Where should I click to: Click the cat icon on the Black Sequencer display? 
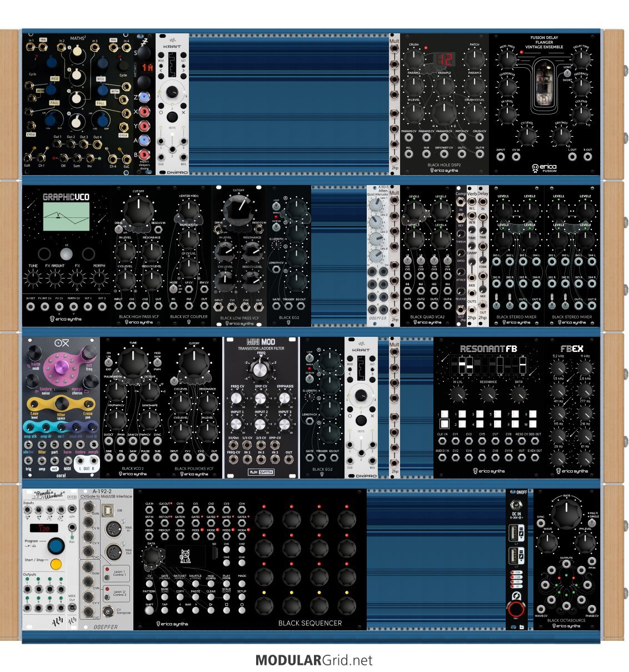pyautogui.click(x=184, y=556)
